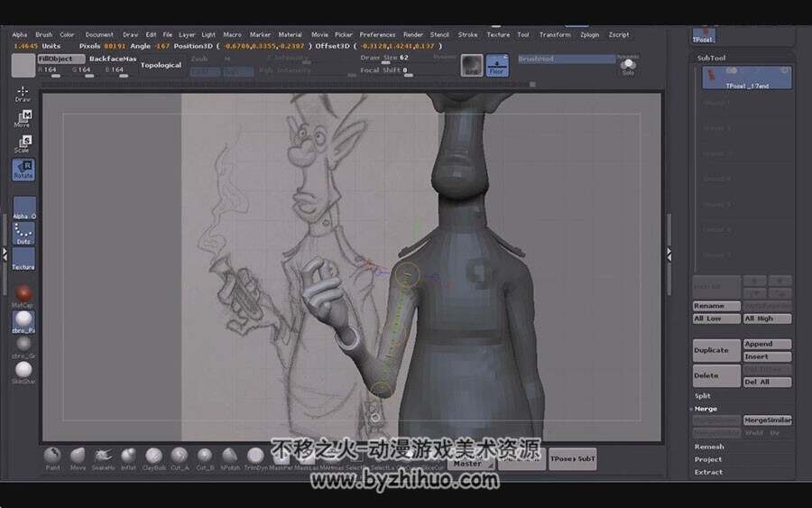The height and width of the screenshot is (508, 812).
Task: Open the Color menu
Action: tap(67, 34)
